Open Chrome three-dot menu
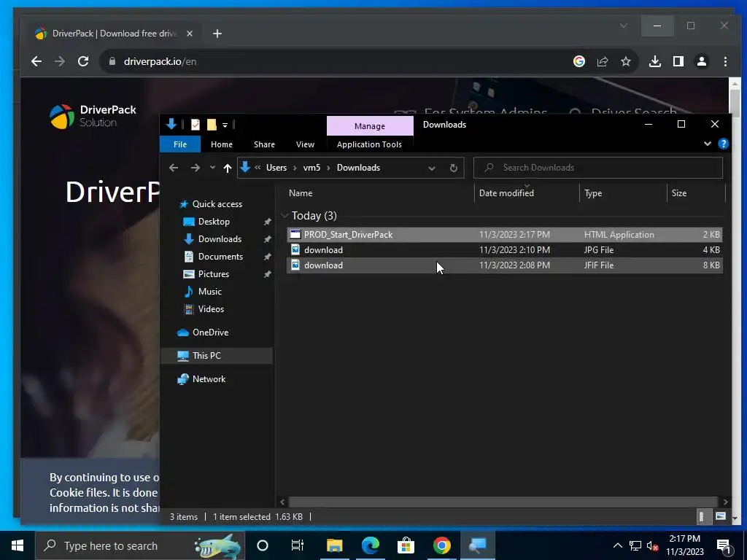This screenshot has width=747, height=560. [725, 61]
